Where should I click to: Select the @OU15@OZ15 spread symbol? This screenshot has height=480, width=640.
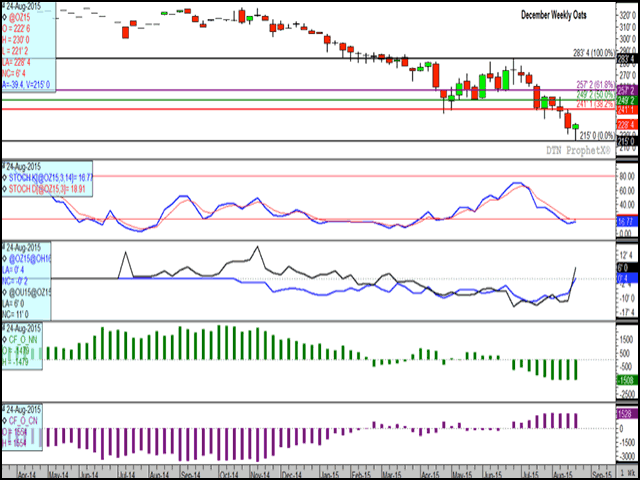pyautogui.click(x=29, y=292)
